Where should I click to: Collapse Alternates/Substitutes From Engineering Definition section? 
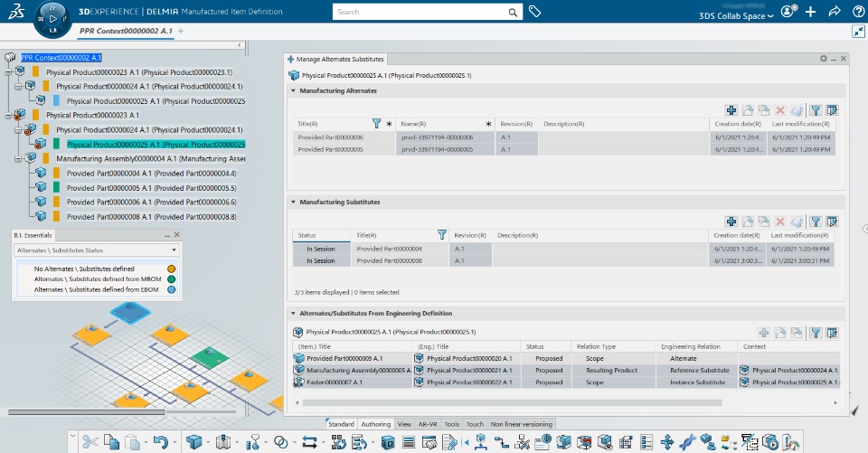[293, 313]
